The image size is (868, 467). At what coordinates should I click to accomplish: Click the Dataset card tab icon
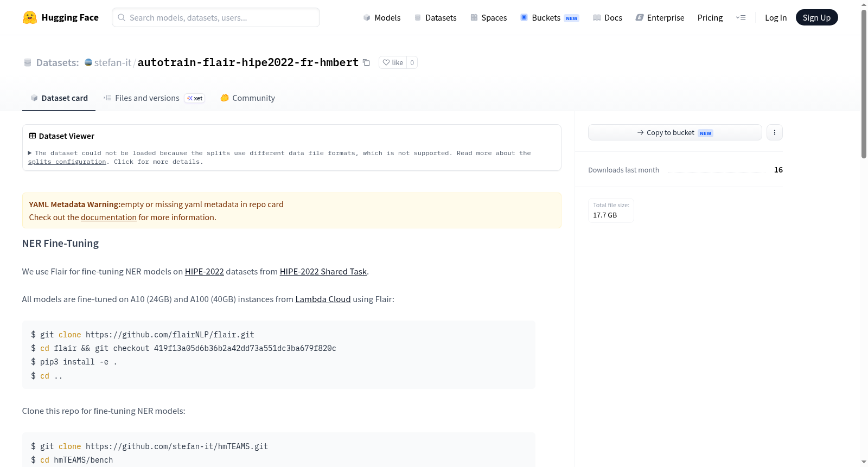pos(34,98)
